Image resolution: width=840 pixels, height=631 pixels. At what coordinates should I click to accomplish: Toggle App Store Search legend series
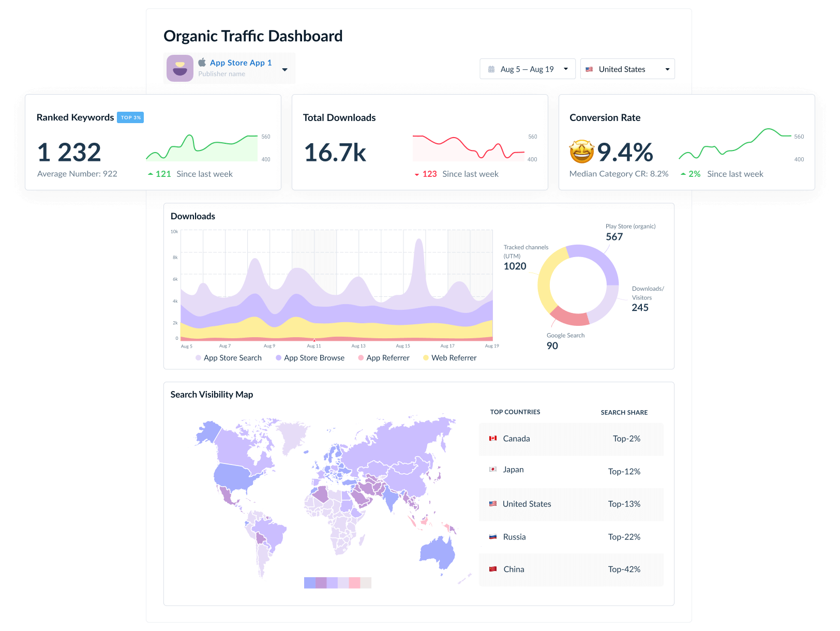[229, 358]
